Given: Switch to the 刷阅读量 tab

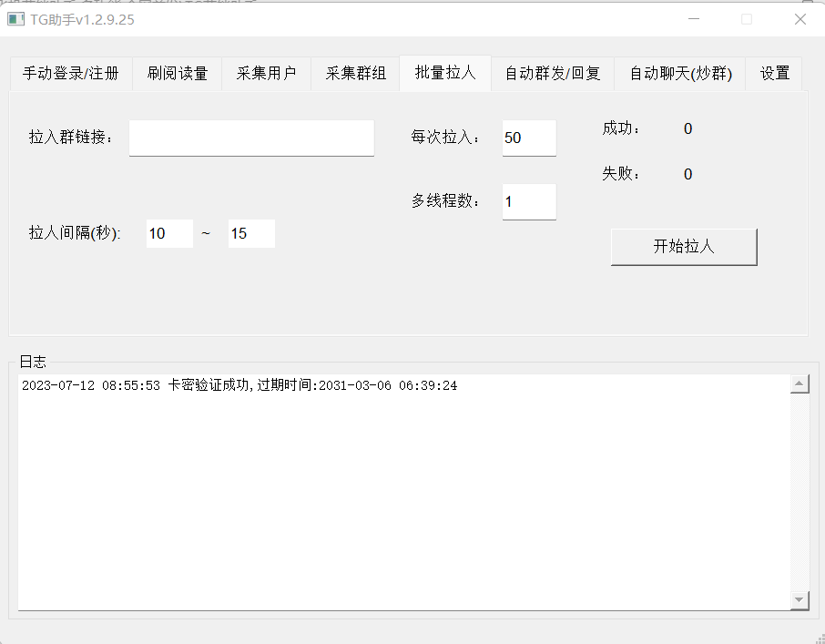Looking at the screenshot, I should pyautogui.click(x=178, y=74).
